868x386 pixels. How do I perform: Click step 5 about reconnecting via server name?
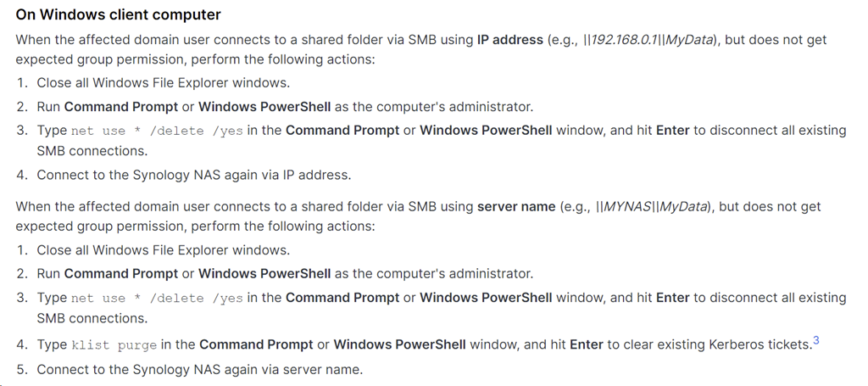[199, 370]
